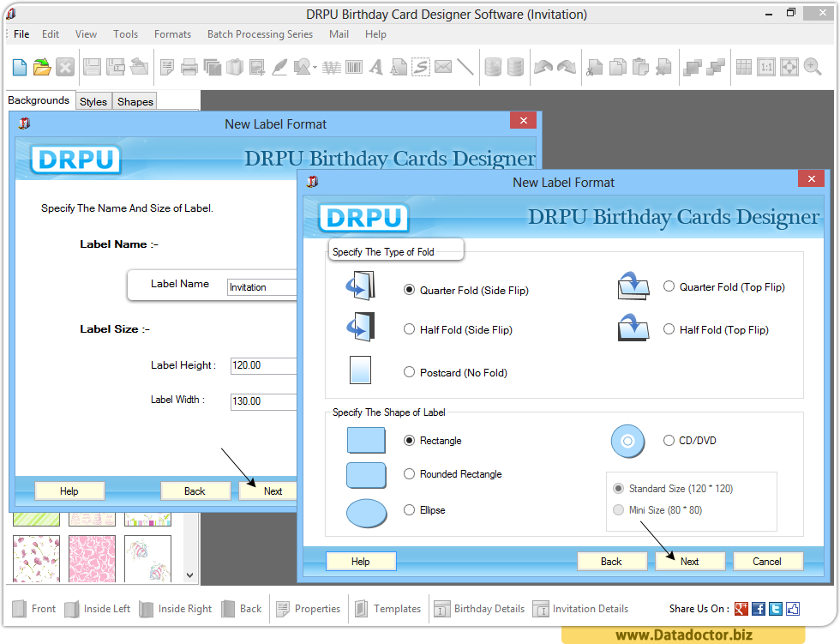840x644 pixels.
Task: Click the grid view icon in toolbar
Action: pyautogui.click(x=744, y=68)
